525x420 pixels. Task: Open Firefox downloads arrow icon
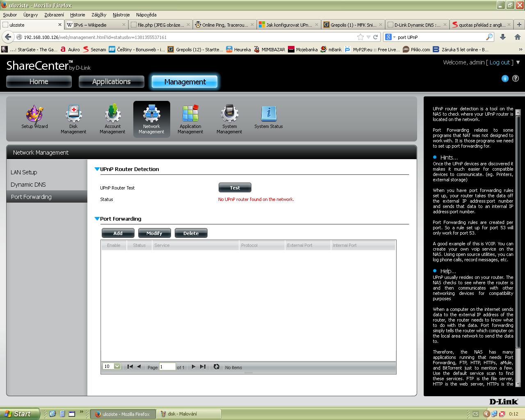[x=503, y=37]
